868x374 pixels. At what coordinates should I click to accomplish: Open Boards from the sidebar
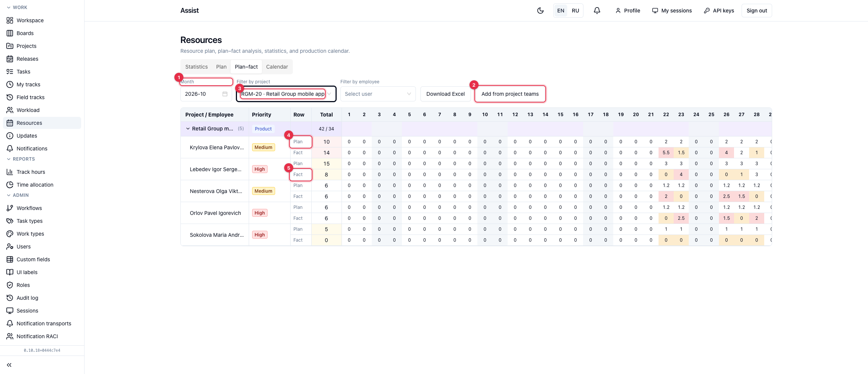coord(25,33)
